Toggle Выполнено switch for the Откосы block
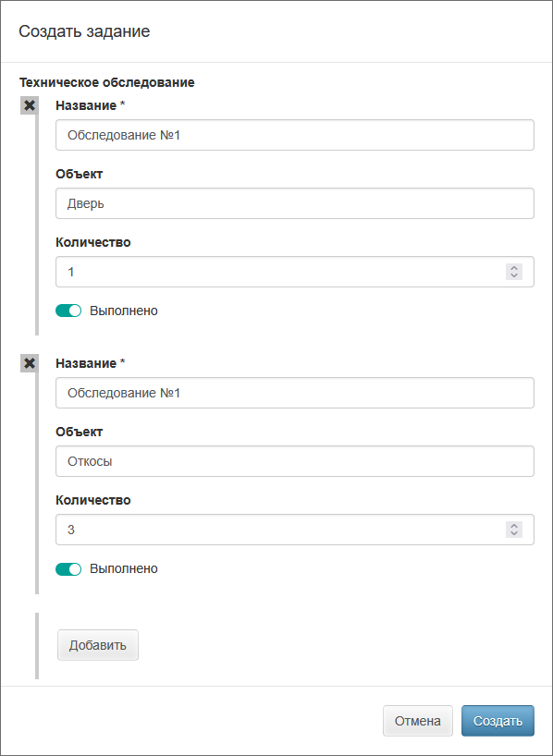 68,569
